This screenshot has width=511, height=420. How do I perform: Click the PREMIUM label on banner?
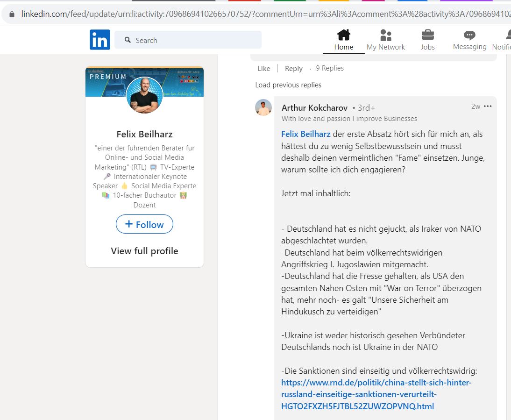tap(108, 77)
